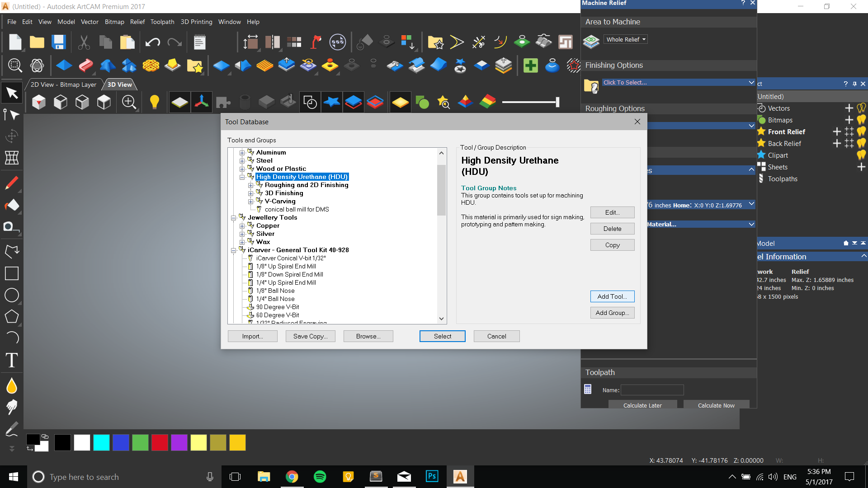868x488 pixels.
Task: Switch to 2D View - Bitmap Layer tab
Action: 63,84
